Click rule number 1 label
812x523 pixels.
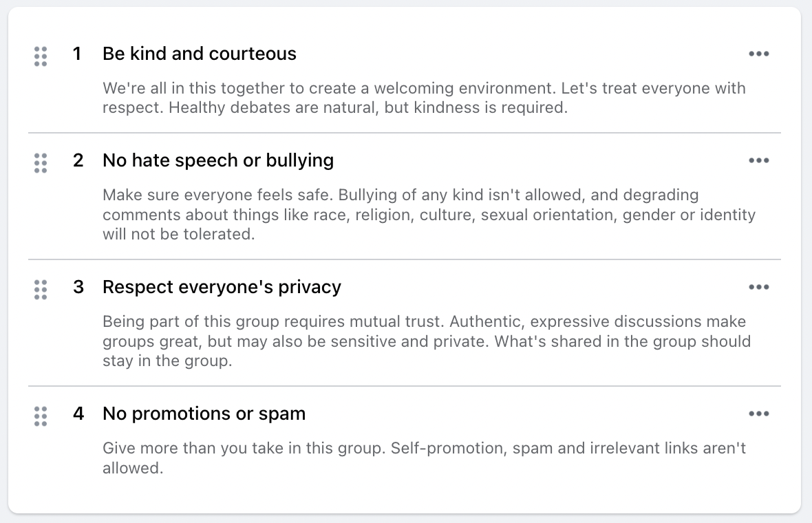coord(77,54)
